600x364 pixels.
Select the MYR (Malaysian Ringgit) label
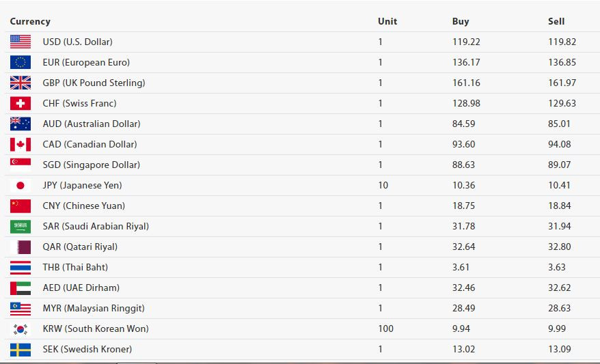pos(94,308)
